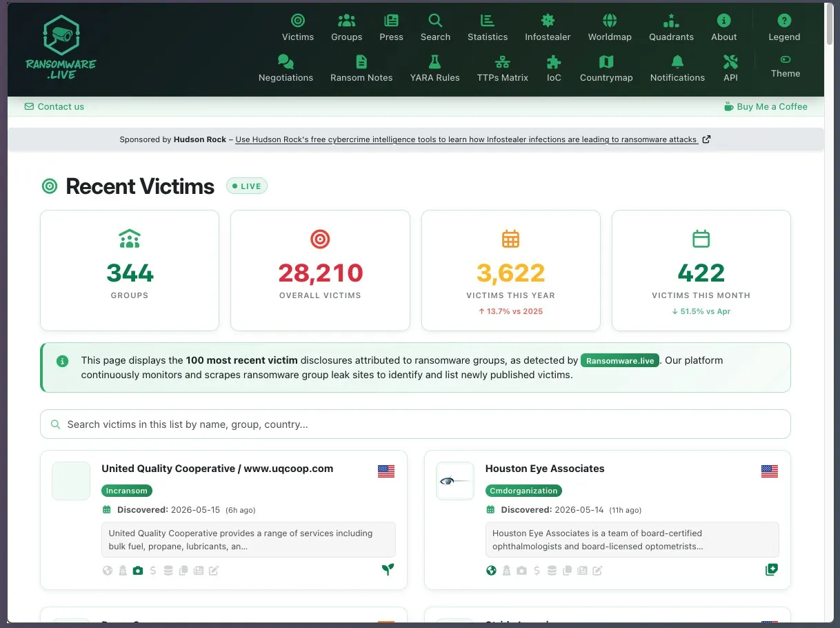Open the Search page in the navigation
The width and height of the screenshot is (840, 628).
point(435,28)
